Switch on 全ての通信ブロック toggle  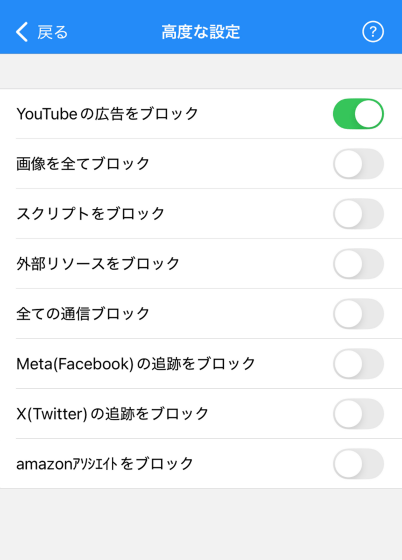(x=358, y=314)
